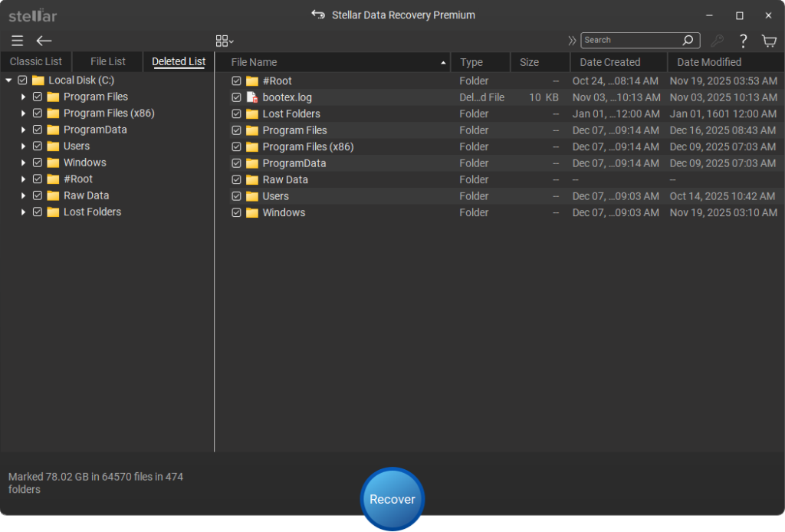Uncheck Raw Data checkbox in file list
This screenshot has height=532, width=785.
pyautogui.click(x=236, y=179)
